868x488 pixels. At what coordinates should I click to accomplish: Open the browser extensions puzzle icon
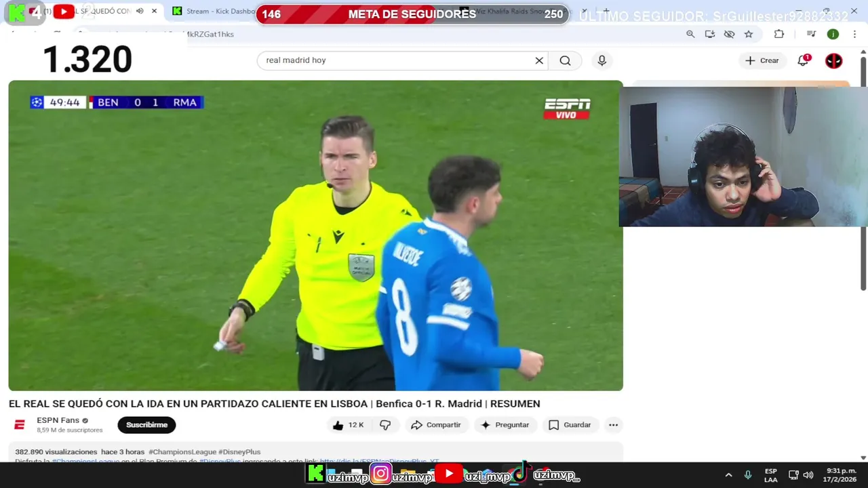[x=779, y=34]
